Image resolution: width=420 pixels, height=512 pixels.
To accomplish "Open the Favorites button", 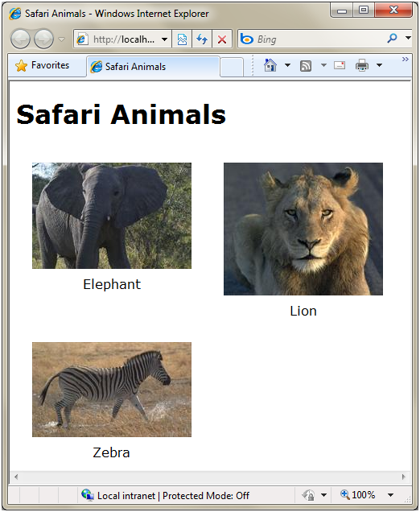I will point(43,65).
